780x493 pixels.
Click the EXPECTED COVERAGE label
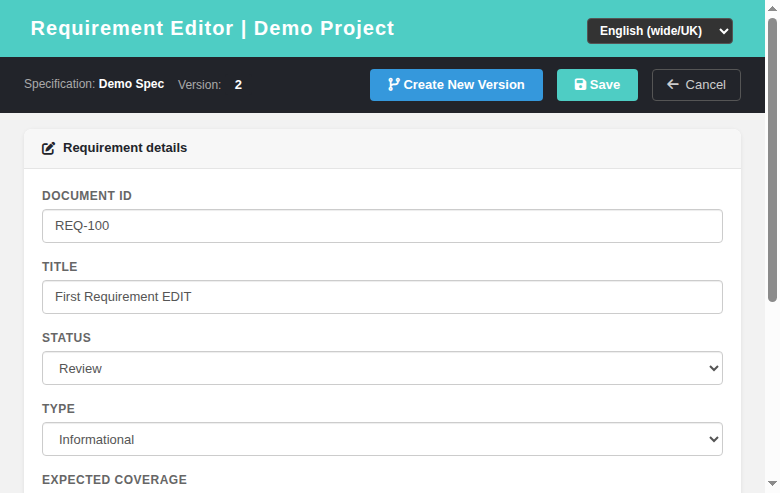coord(114,480)
